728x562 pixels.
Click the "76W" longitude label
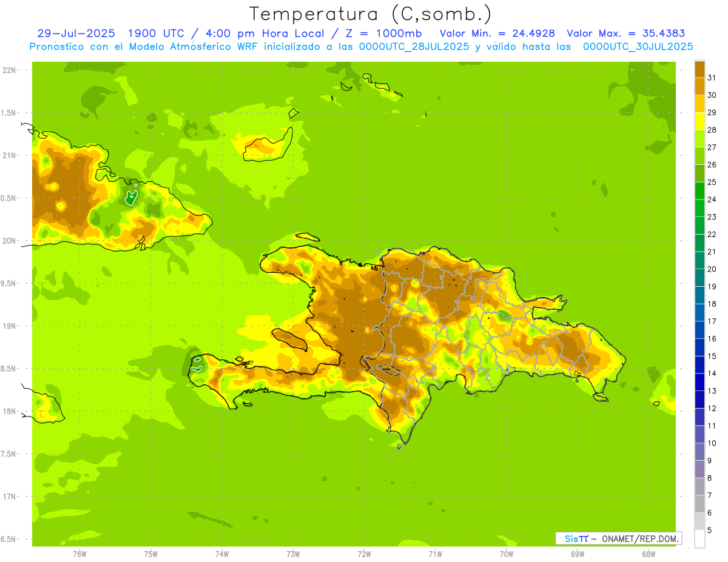click(x=79, y=554)
